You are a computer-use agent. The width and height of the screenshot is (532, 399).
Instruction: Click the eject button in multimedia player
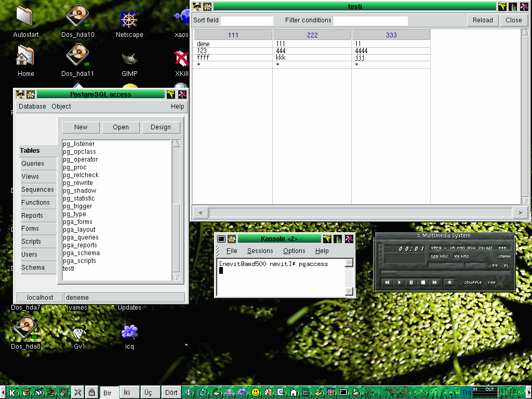[x=449, y=282]
